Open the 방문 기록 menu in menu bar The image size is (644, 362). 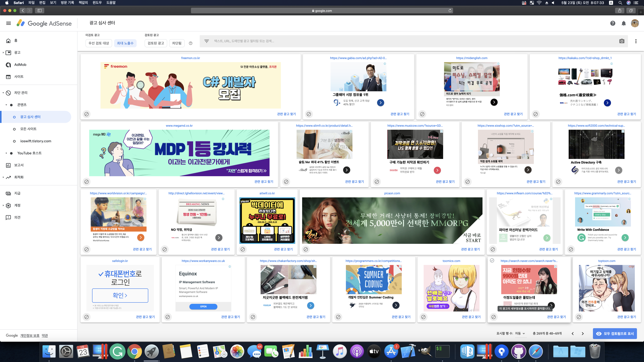(x=67, y=3)
